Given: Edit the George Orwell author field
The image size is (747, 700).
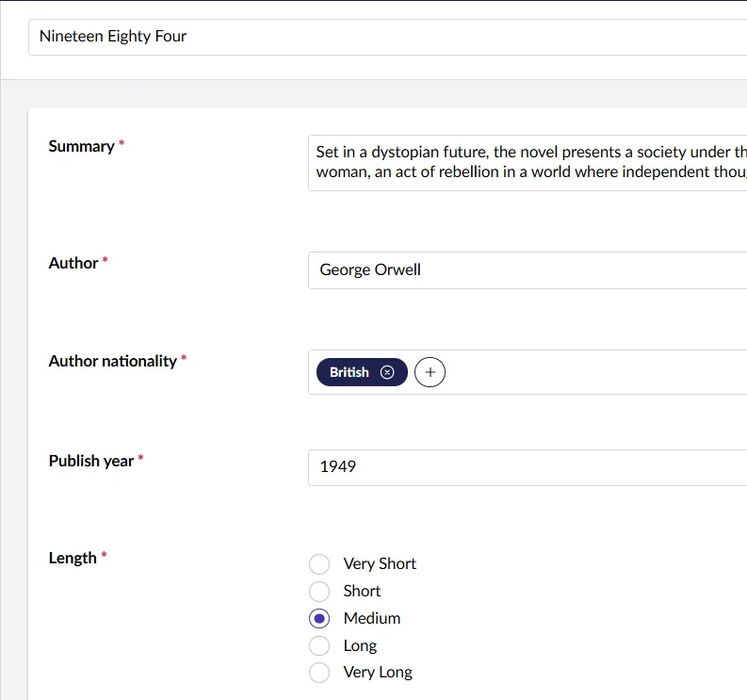Looking at the screenshot, I should pos(528,269).
